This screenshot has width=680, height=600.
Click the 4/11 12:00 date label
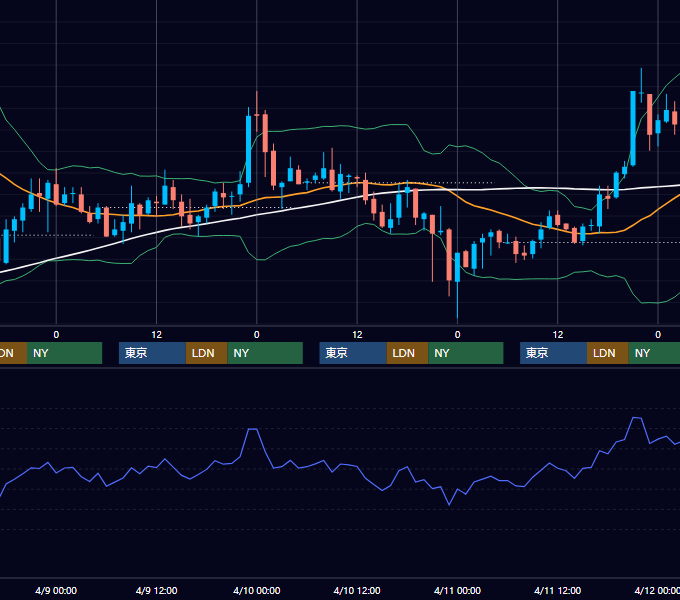pyautogui.click(x=558, y=590)
